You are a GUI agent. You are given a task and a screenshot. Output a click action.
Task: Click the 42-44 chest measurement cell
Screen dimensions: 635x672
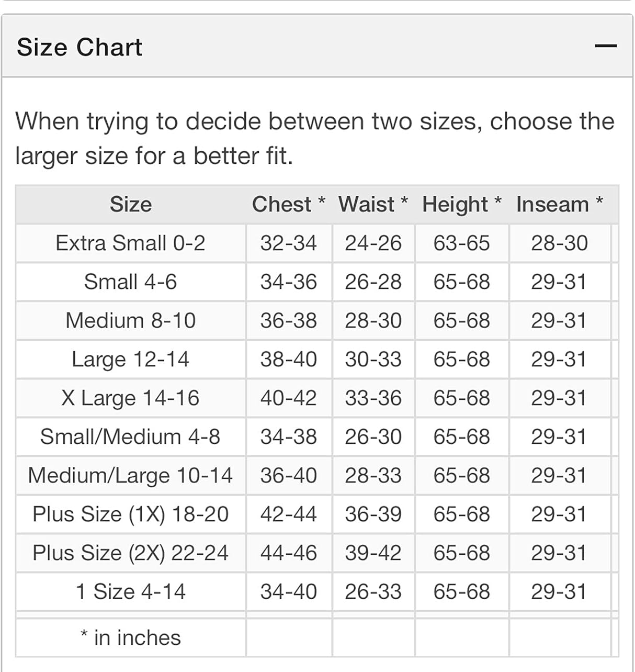click(288, 514)
